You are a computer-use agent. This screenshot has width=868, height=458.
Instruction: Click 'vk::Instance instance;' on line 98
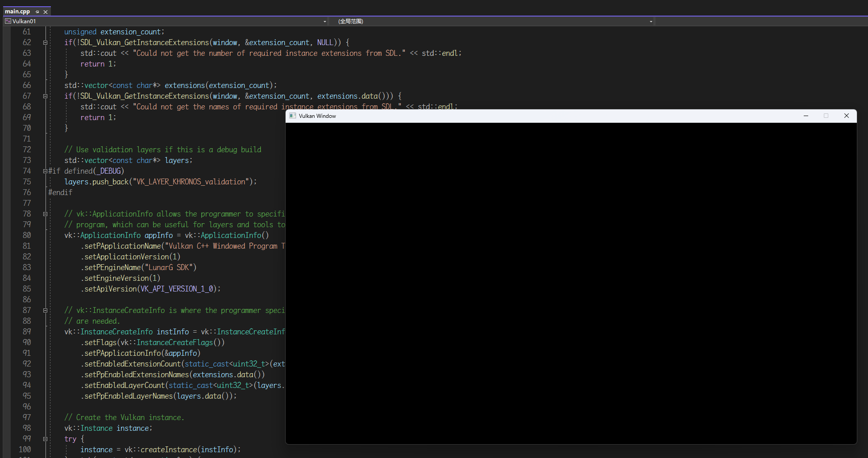(x=108, y=429)
